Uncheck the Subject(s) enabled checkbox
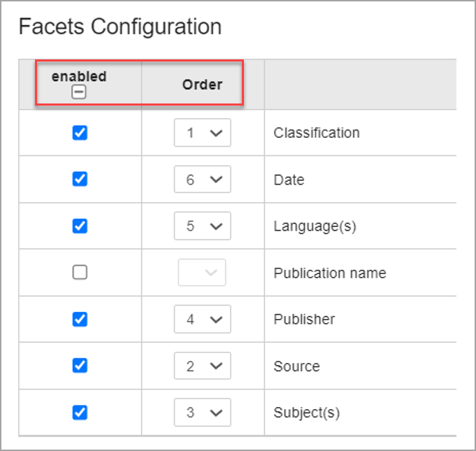Image resolution: width=476 pixels, height=451 pixels. [x=80, y=413]
